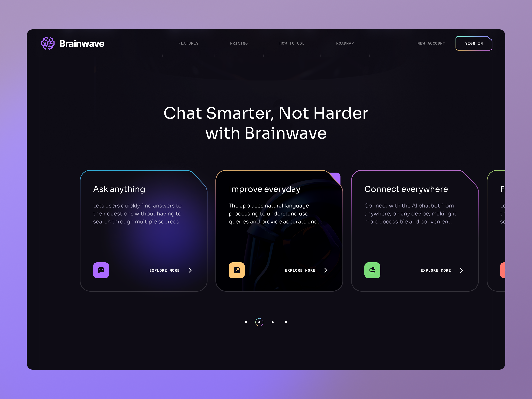Open the Features navigation menu item
The height and width of the screenshot is (399, 532).
click(x=189, y=43)
